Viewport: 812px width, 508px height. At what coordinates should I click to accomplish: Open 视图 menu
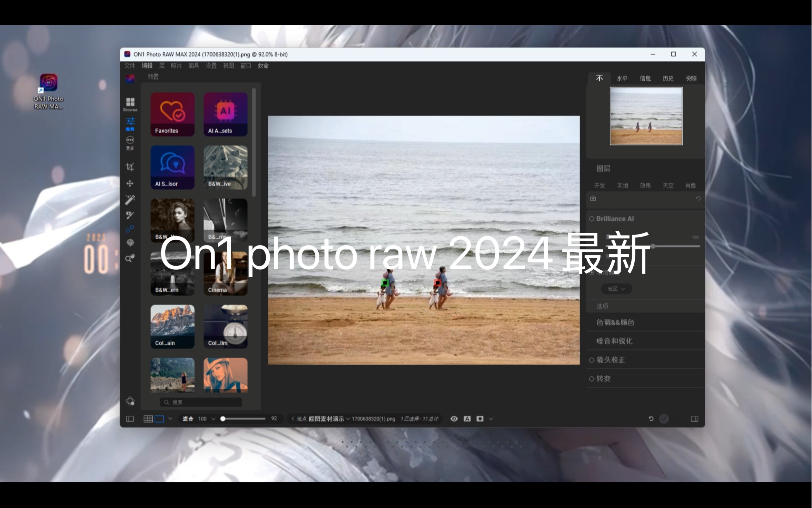(x=228, y=65)
